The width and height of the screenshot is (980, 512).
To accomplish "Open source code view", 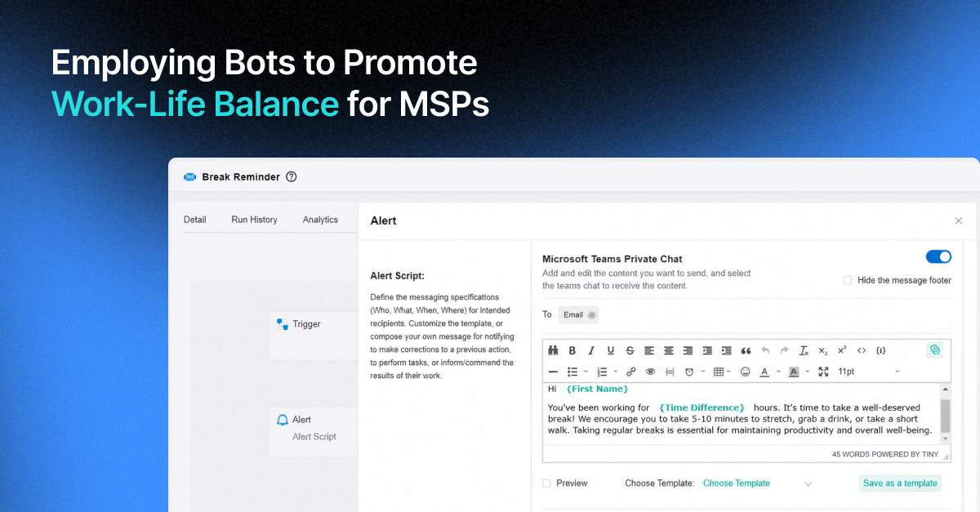I will (862, 350).
